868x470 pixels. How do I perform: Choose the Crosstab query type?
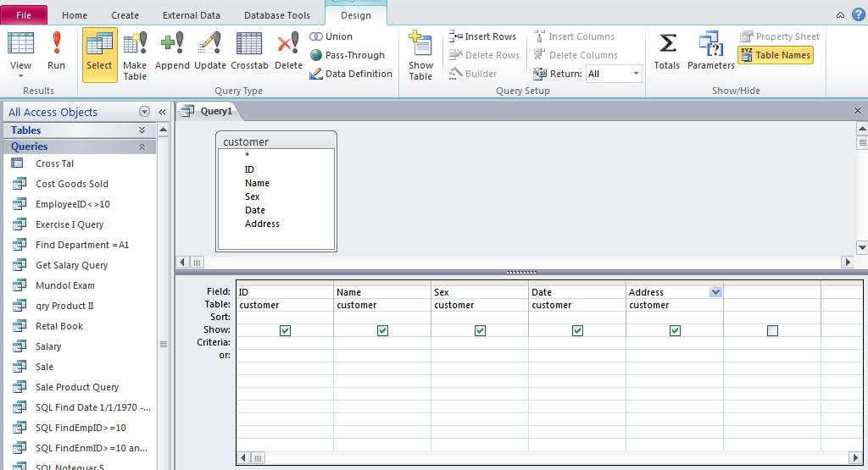point(249,51)
